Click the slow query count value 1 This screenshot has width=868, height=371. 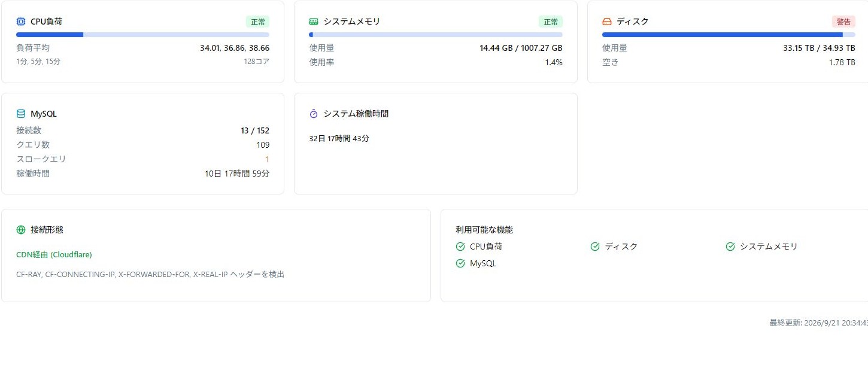267,159
